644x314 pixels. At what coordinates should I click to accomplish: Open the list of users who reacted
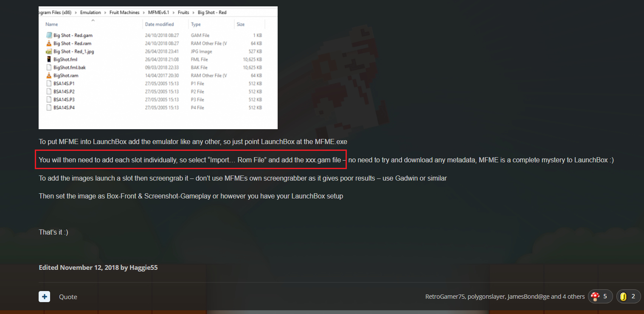505,297
